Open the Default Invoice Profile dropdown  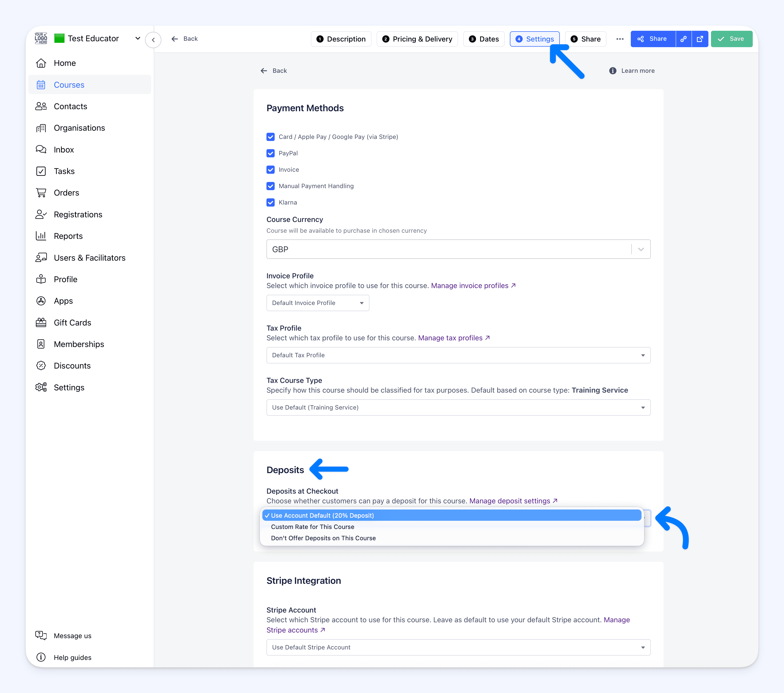coord(318,303)
